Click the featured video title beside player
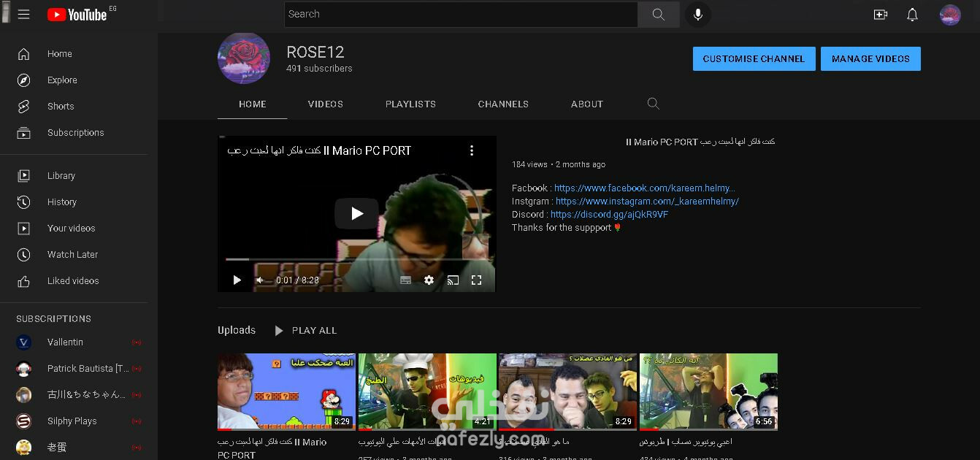 (x=700, y=142)
